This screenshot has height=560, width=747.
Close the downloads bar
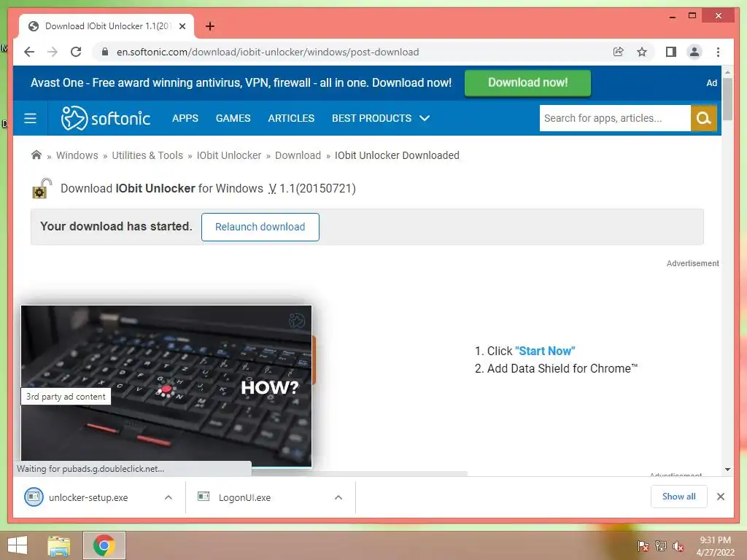pos(721,497)
